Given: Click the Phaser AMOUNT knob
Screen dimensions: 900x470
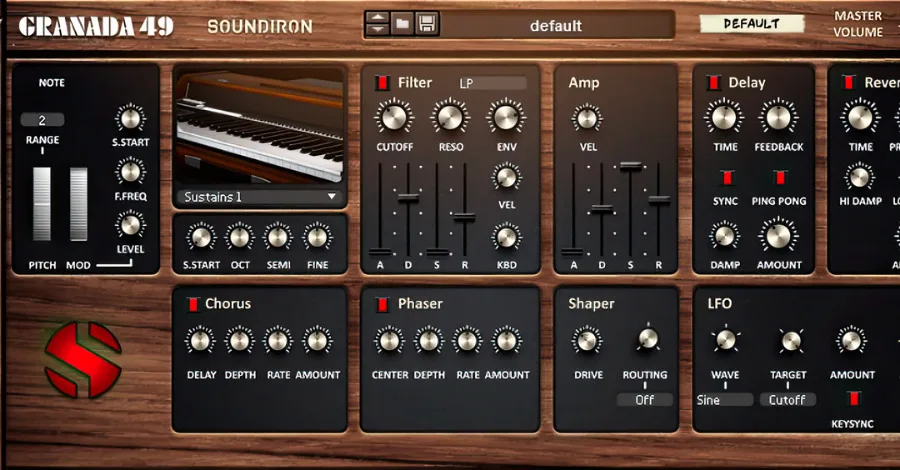Looking at the screenshot, I should (507, 341).
